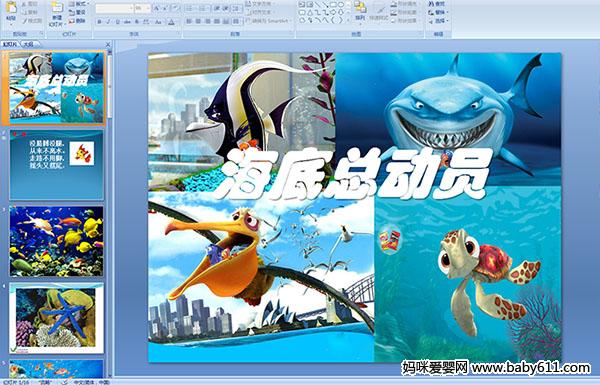Expand the slide layout dropdown
The width and height of the screenshot is (600, 385).
pyautogui.click(x=79, y=4)
